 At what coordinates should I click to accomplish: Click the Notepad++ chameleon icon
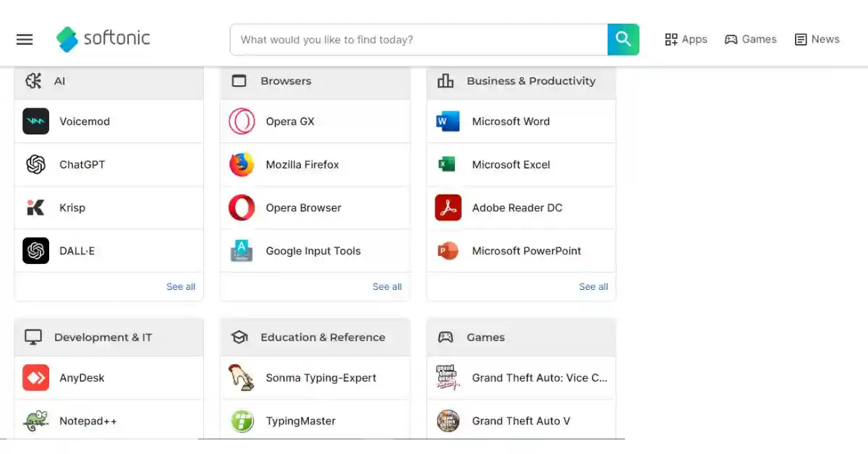coord(36,421)
